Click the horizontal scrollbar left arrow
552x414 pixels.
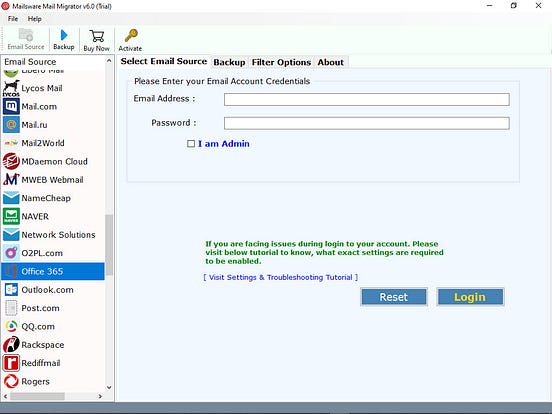5,396
